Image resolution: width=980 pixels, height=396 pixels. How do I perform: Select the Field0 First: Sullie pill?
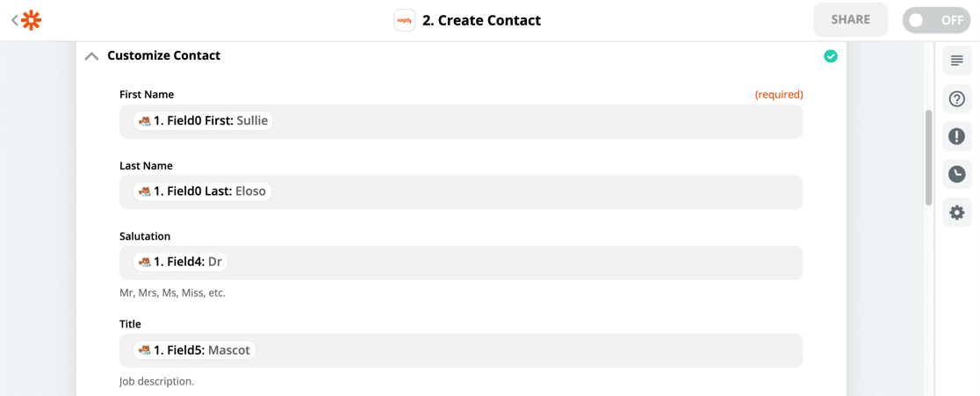[x=203, y=121]
